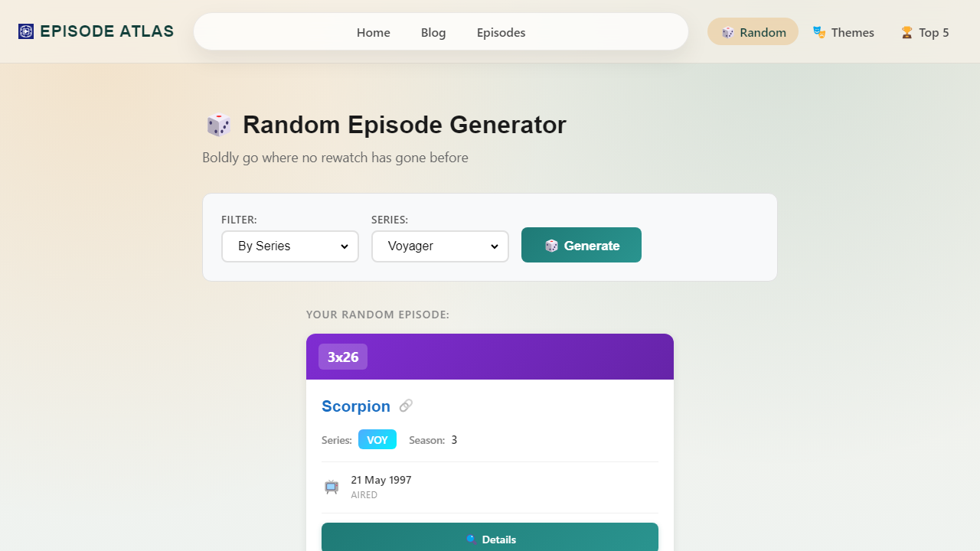Click the TV icon next to the aired date

click(331, 487)
